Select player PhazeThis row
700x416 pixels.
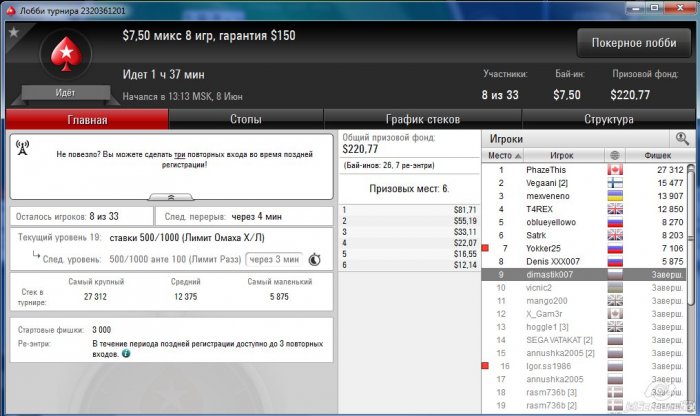(x=583, y=170)
